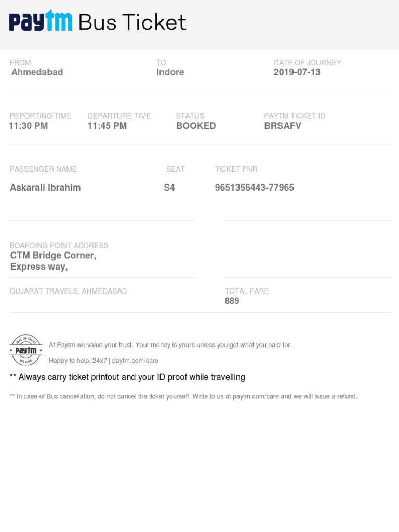Select the Indore destination text
The height and width of the screenshot is (532, 399).
(x=170, y=72)
